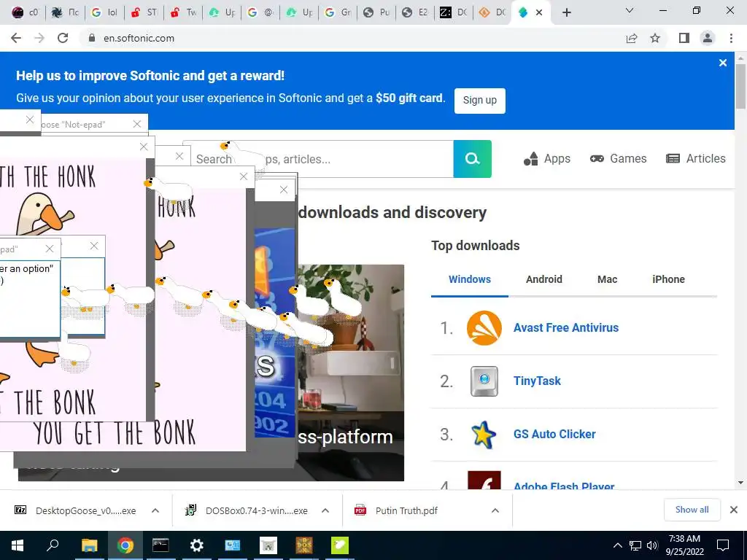Open Settings gear on the taskbar
Image resolution: width=747 pixels, height=560 pixels.
click(x=196, y=545)
